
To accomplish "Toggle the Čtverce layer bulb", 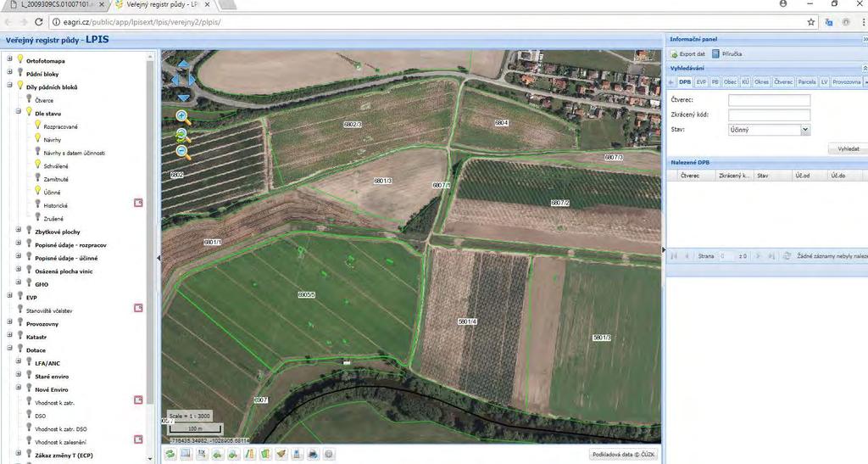I will click(29, 98).
